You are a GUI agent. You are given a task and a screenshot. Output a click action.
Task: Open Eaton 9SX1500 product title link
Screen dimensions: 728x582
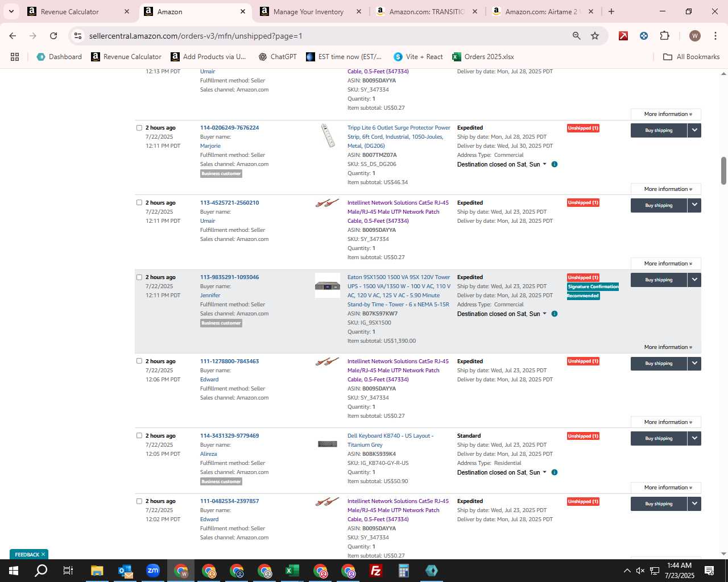tap(399, 291)
